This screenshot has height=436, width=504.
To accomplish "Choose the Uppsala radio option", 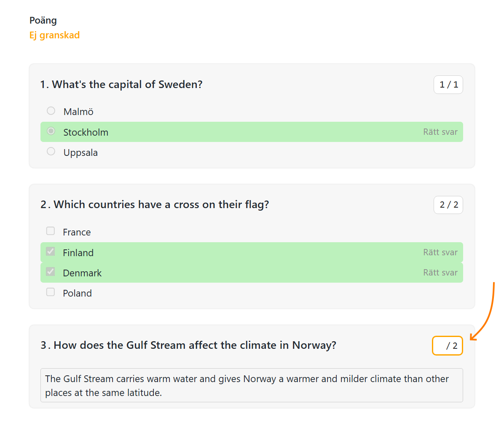I will point(51,151).
